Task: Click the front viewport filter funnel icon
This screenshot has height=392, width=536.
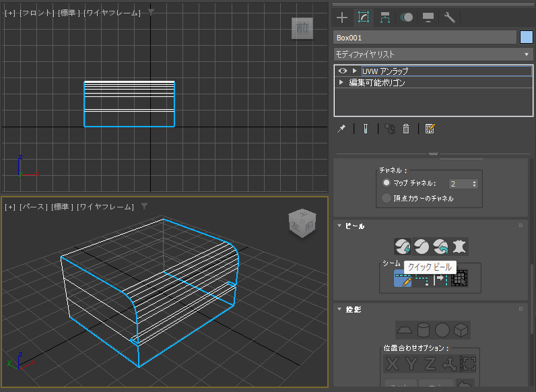Action: click(x=151, y=12)
